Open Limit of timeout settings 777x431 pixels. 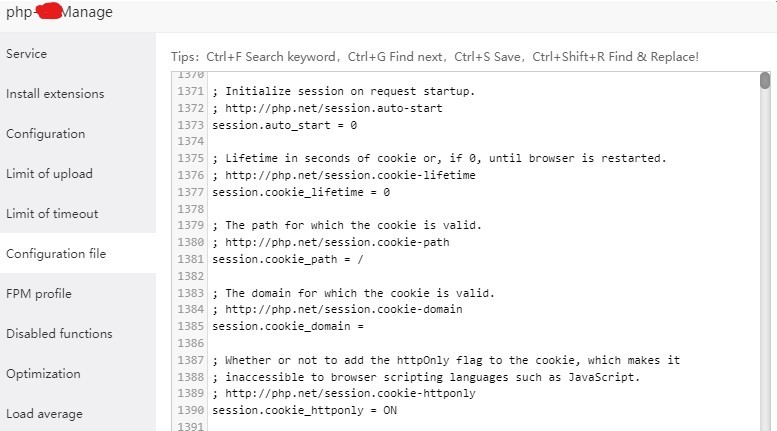(52, 214)
